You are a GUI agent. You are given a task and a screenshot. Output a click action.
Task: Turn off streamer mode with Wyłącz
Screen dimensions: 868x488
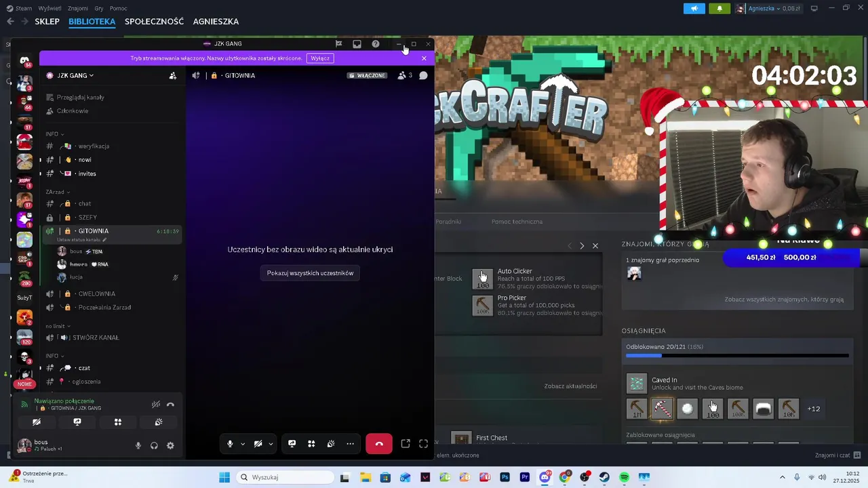320,58
